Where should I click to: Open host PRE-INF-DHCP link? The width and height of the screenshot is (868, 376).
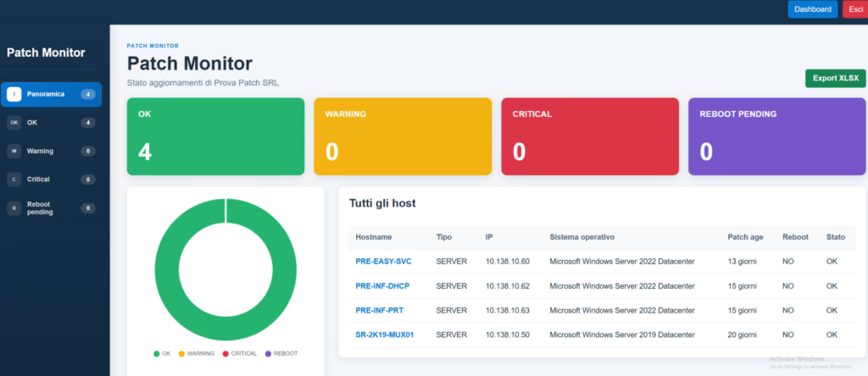pyautogui.click(x=382, y=286)
